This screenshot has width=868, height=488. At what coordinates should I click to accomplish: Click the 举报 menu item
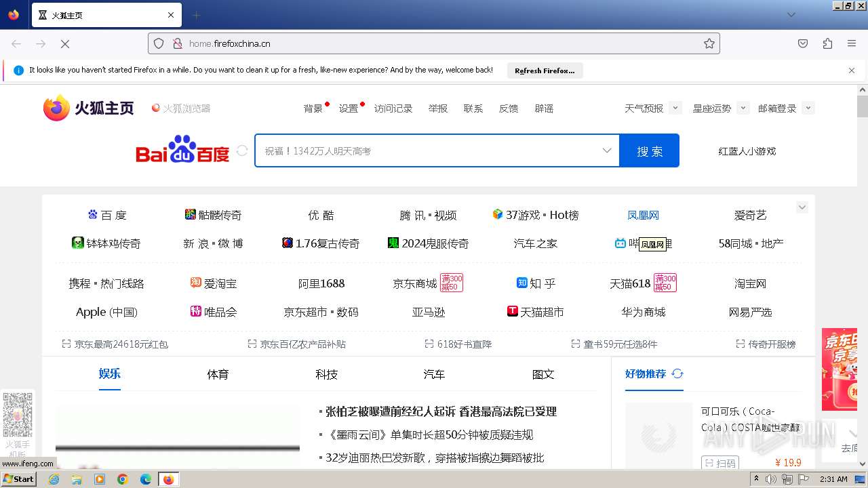point(438,108)
